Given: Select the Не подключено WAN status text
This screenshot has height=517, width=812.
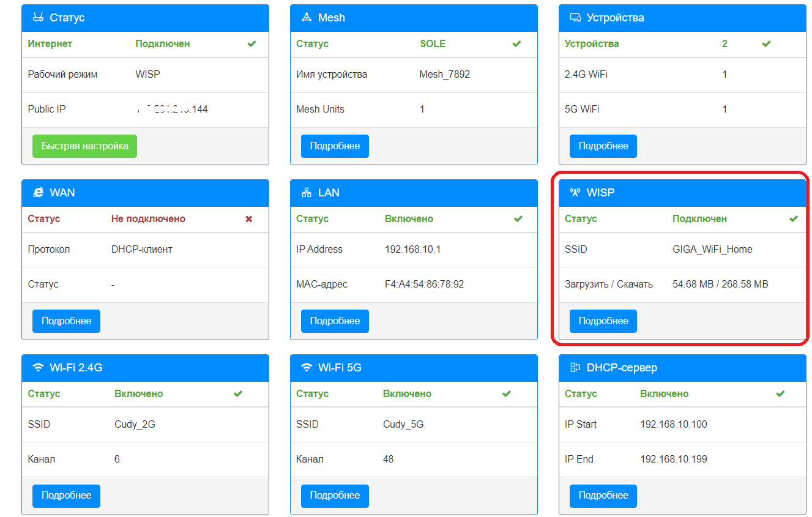Looking at the screenshot, I should (x=148, y=219).
